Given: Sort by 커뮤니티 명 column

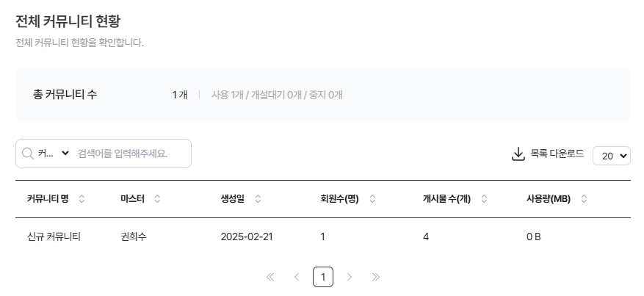Looking at the screenshot, I should pyautogui.click(x=82, y=199).
